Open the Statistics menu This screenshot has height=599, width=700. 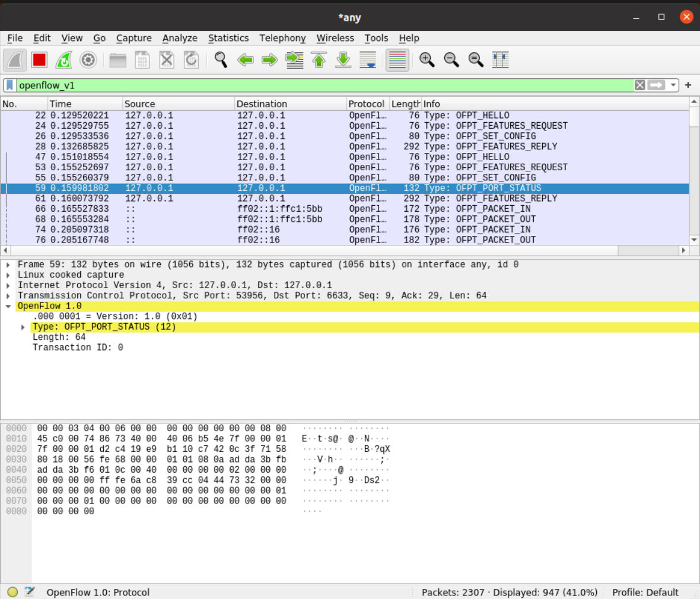click(228, 38)
